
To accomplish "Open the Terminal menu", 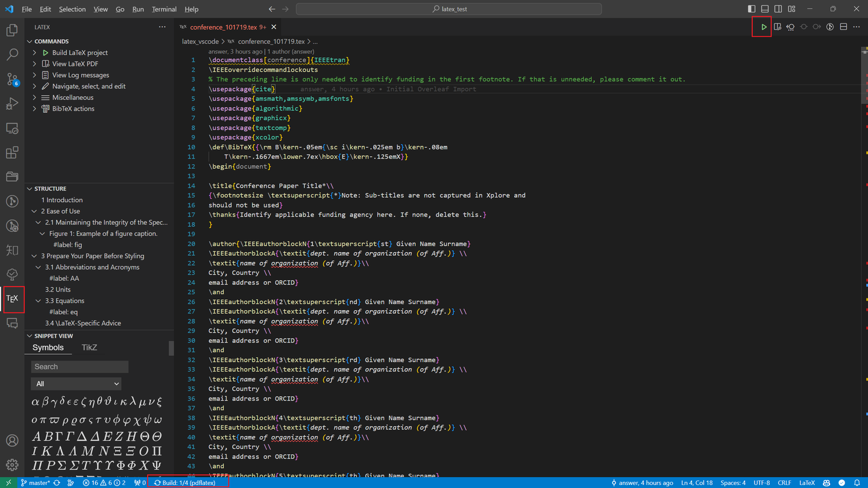I will [163, 9].
